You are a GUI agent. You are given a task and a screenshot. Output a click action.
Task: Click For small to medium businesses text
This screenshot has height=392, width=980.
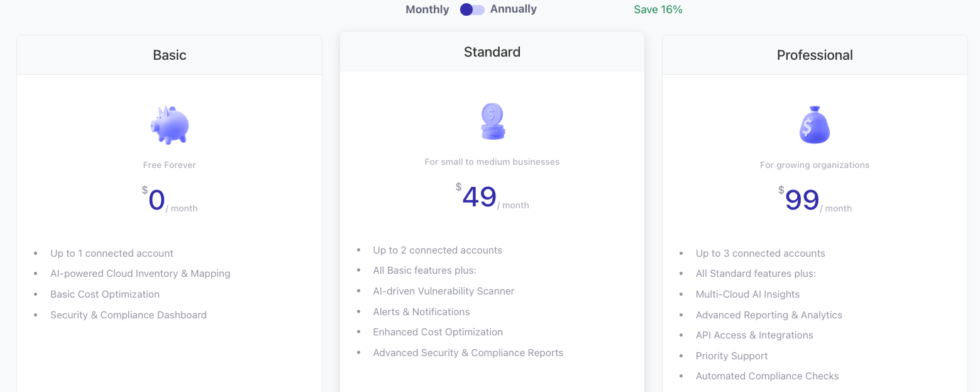[x=492, y=162]
